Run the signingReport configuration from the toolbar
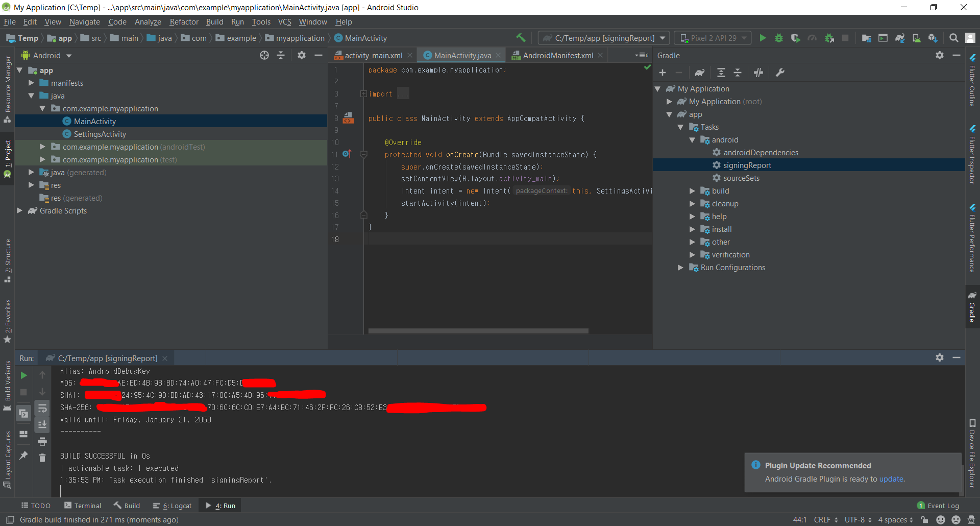The height and width of the screenshot is (526, 980). 763,38
